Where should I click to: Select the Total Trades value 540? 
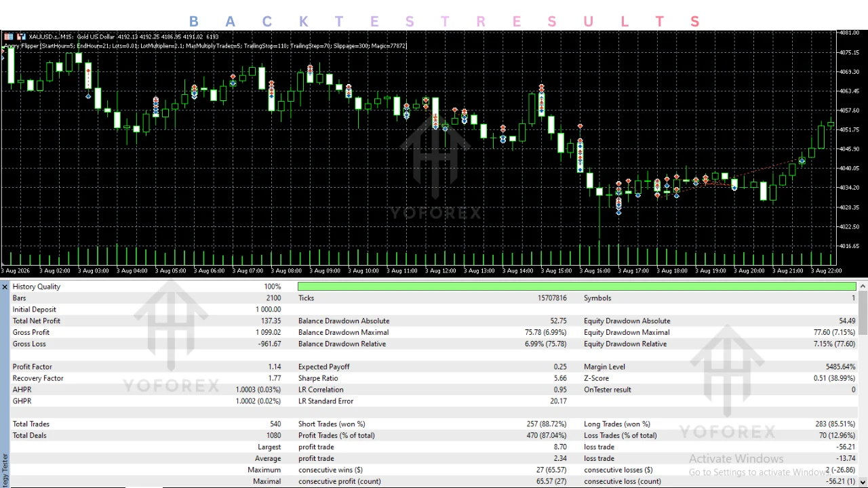(275, 425)
